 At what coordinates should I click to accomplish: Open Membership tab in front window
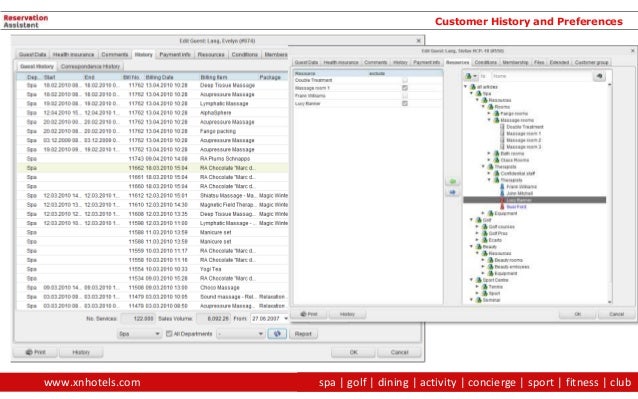515,62
